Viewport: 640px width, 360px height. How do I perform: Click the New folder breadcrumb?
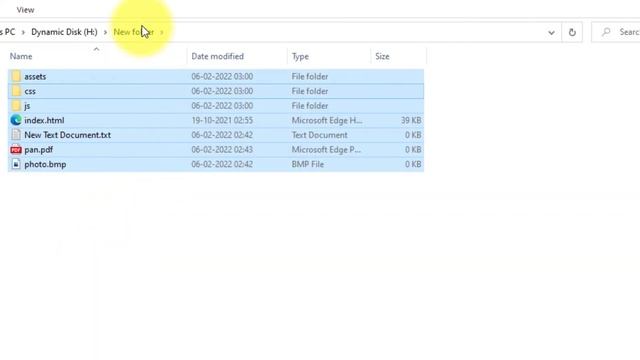point(133,32)
